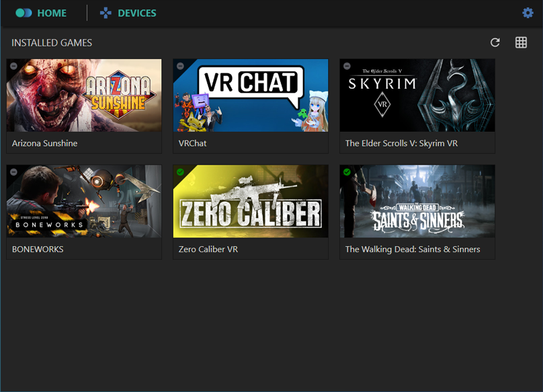The width and height of the screenshot is (543, 392).
Task: Select The Walking Dead cover artwork
Action: [x=417, y=202]
